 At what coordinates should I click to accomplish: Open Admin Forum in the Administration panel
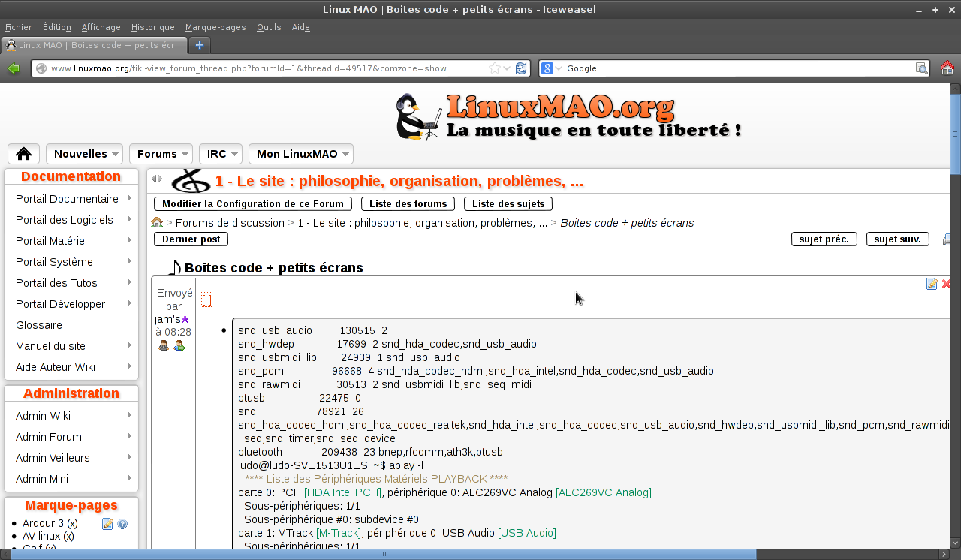coord(49,437)
